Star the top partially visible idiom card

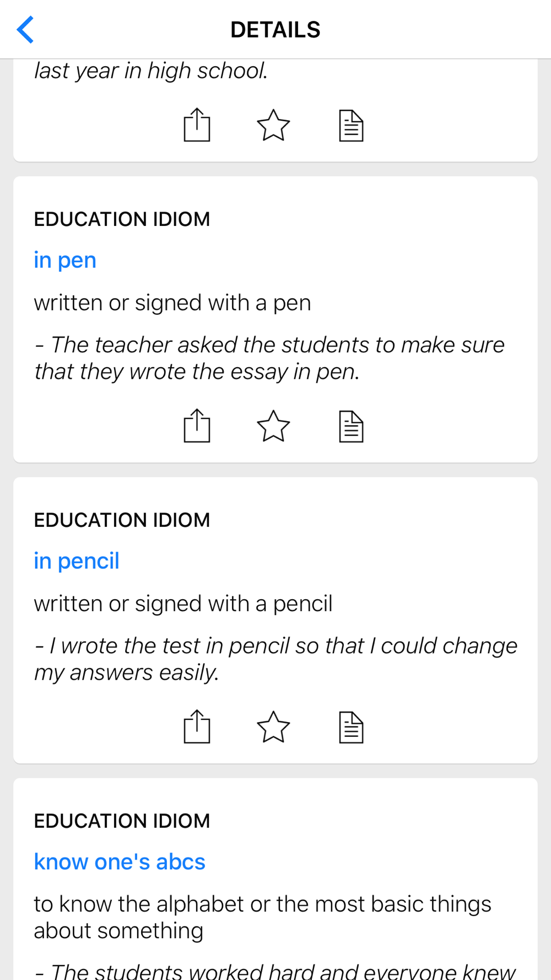pyautogui.click(x=273, y=125)
